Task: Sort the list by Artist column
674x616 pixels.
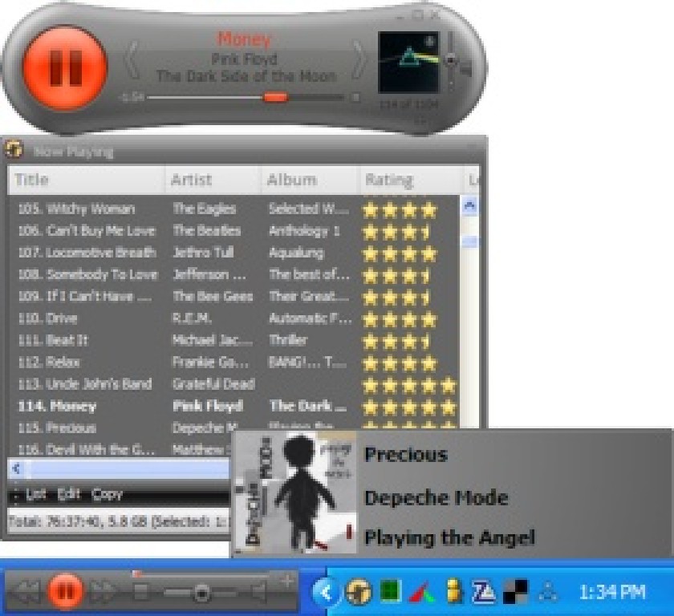Action: pos(213,180)
